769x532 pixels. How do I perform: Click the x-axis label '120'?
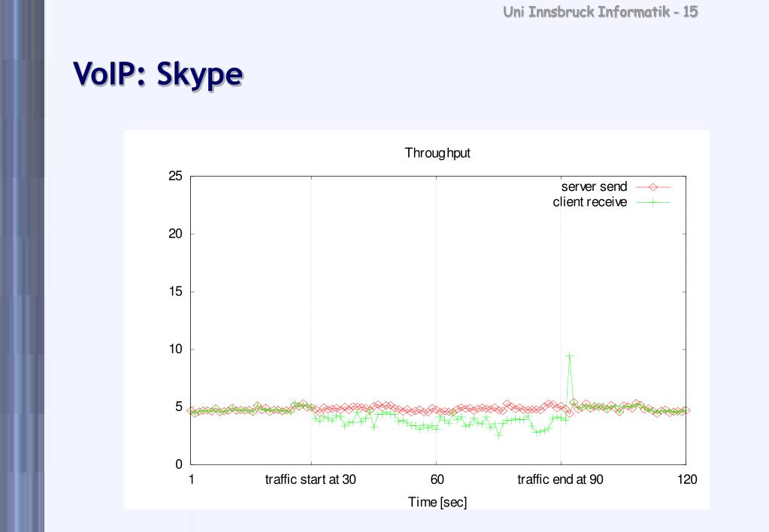(x=687, y=479)
